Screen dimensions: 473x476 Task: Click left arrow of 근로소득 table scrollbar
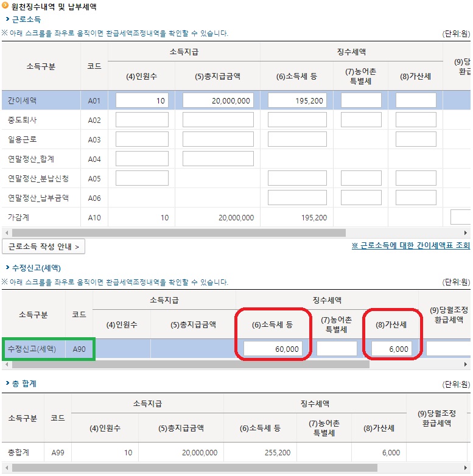pos(7,233)
